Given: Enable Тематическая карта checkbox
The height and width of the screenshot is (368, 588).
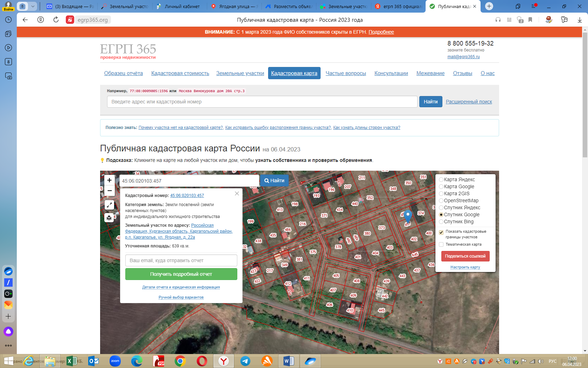Looking at the screenshot, I should (x=441, y=245).
